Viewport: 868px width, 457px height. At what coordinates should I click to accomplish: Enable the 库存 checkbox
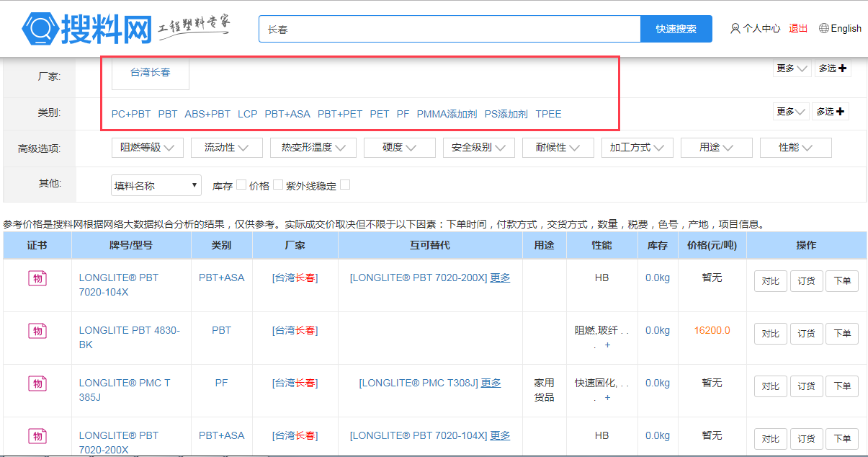pyautogui.click(x=241, y=185)
